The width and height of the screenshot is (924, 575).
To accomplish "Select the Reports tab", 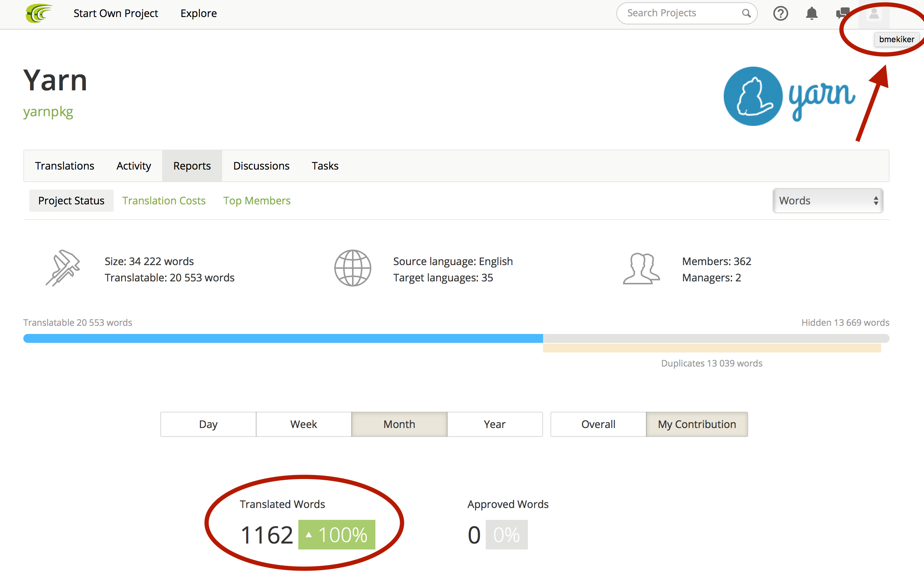I will pyautogui.click(x=192, y=166).
